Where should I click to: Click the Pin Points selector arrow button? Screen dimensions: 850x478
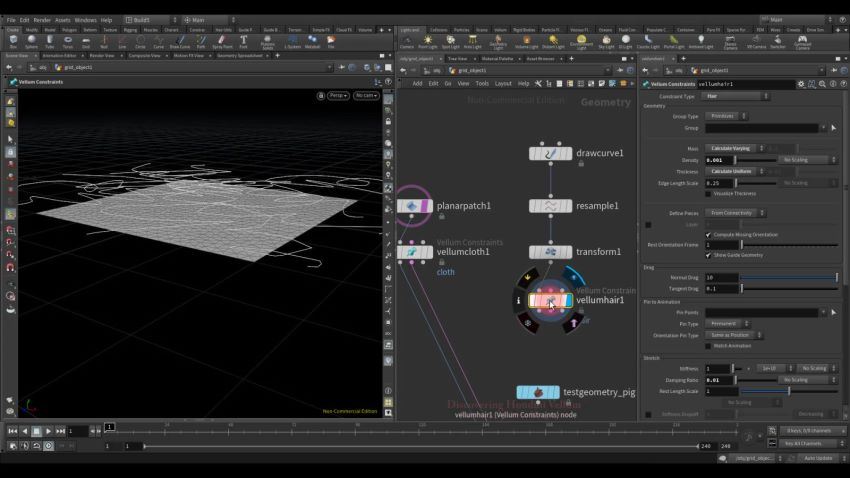[x=834, y=312]
